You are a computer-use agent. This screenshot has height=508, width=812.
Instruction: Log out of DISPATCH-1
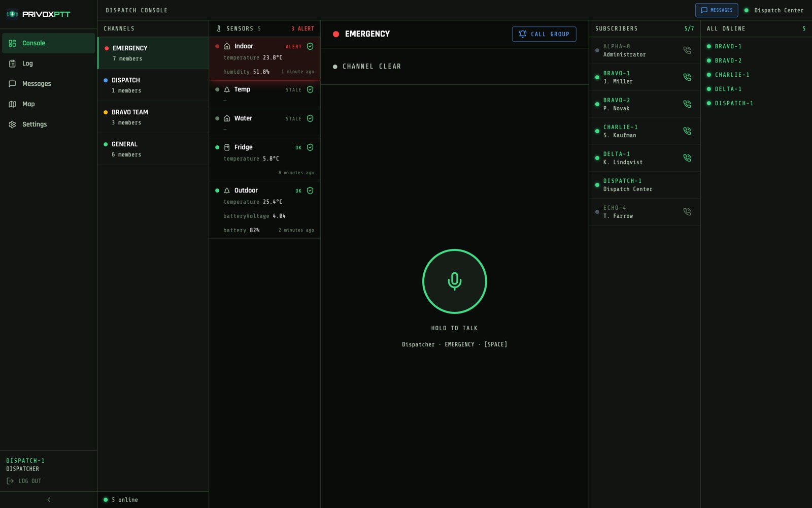[x=24, y=481]
